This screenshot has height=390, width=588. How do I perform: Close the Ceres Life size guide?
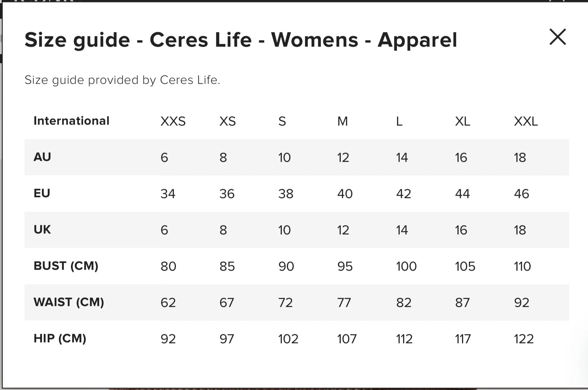557,37
